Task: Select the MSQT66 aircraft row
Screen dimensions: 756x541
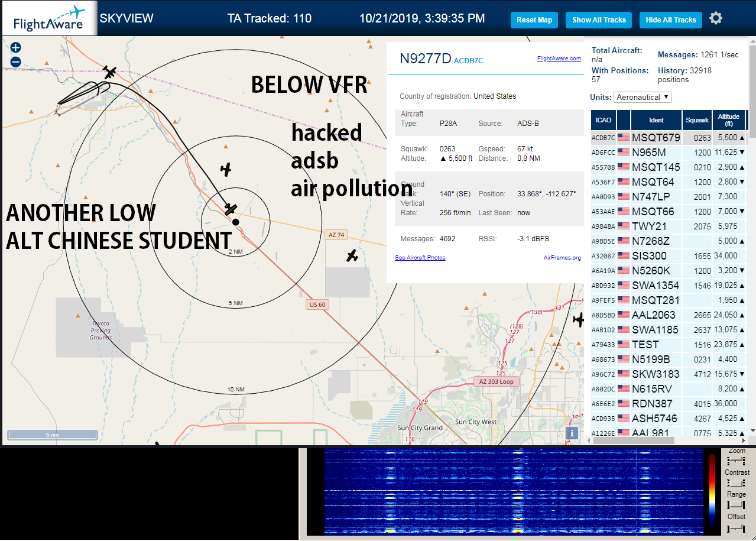Action: [x=669, y=211]
